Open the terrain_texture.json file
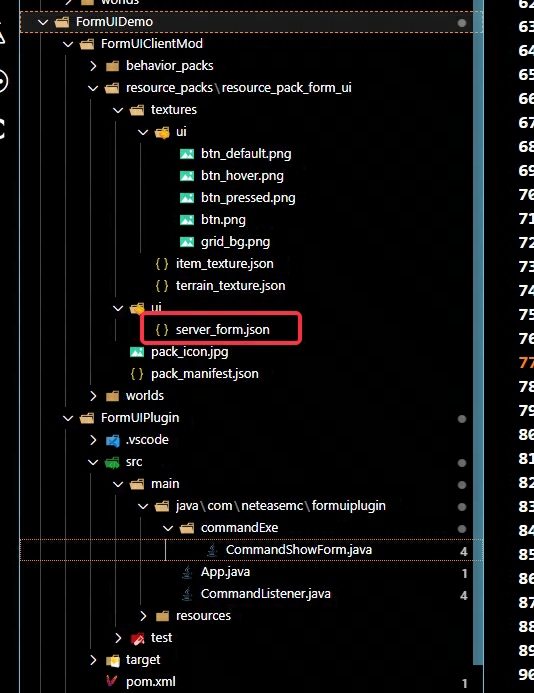 pos(230,286)
